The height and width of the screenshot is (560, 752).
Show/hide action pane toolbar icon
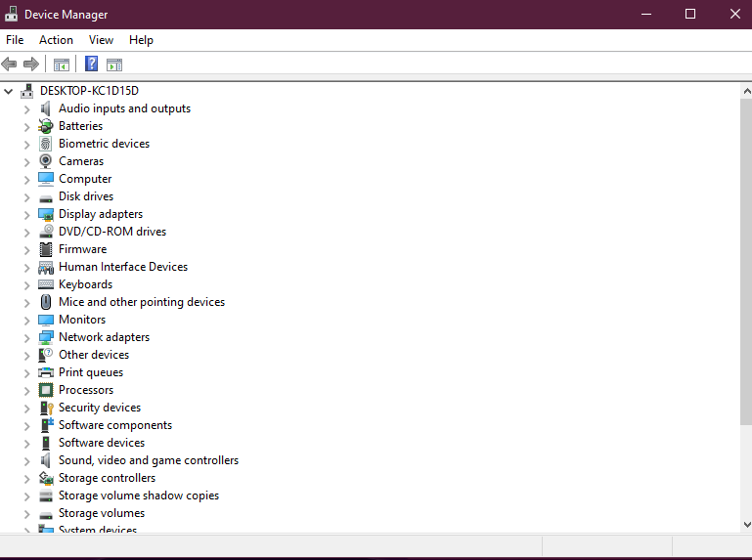114,65
